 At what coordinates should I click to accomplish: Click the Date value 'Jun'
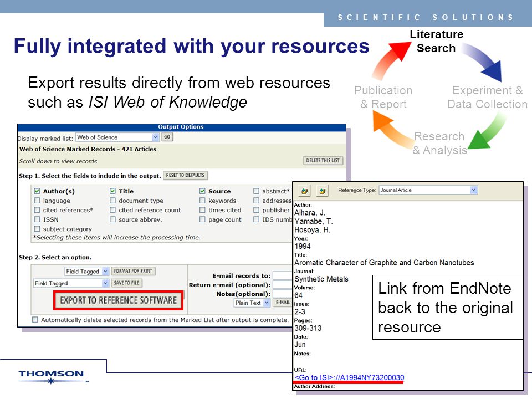click(x=300, y=345)
